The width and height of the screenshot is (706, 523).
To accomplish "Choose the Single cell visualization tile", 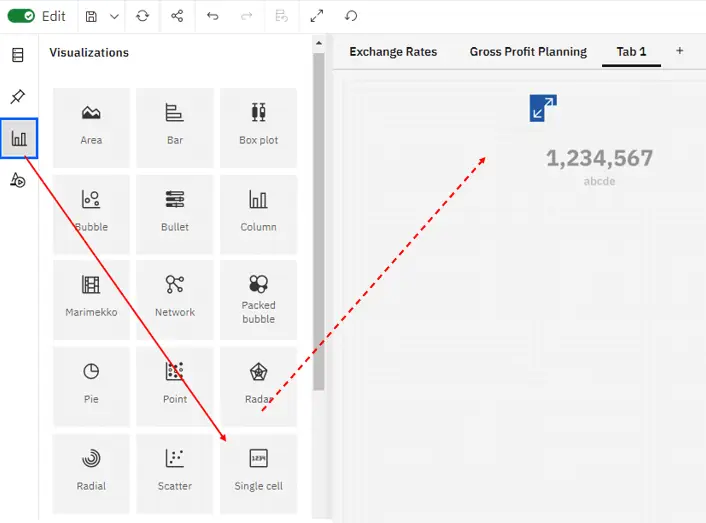I will coord(258,473).
